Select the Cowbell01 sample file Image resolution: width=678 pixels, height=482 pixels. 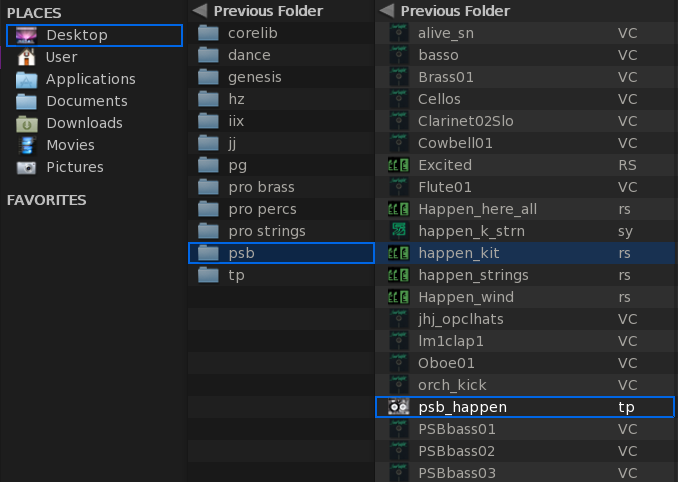coord(456,143)
